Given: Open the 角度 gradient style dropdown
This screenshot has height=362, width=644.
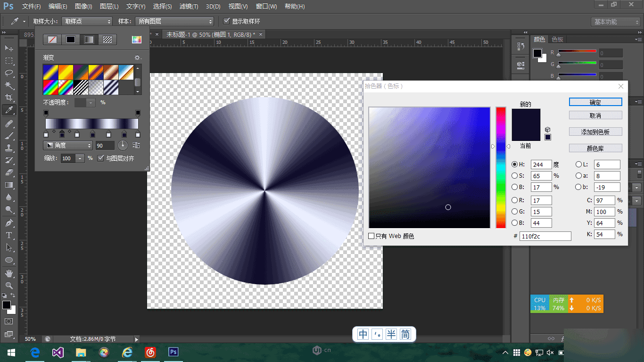Looking at the screenshot, I should coord(68,145).
